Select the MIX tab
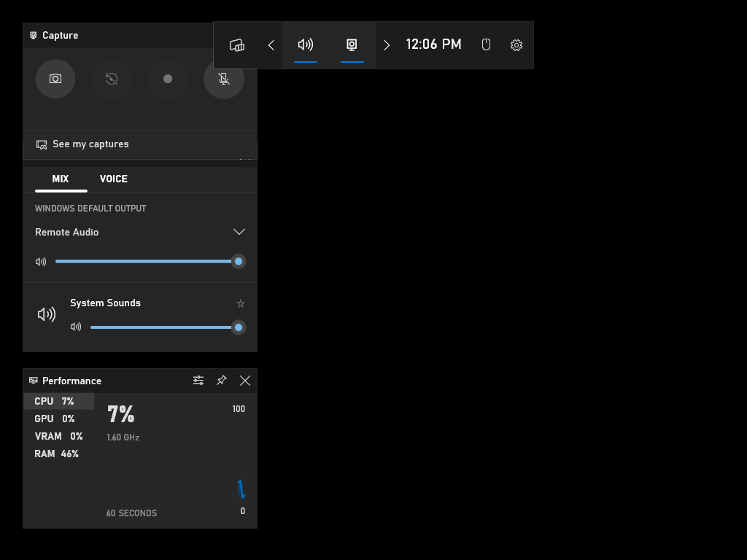 coord(61,179)
